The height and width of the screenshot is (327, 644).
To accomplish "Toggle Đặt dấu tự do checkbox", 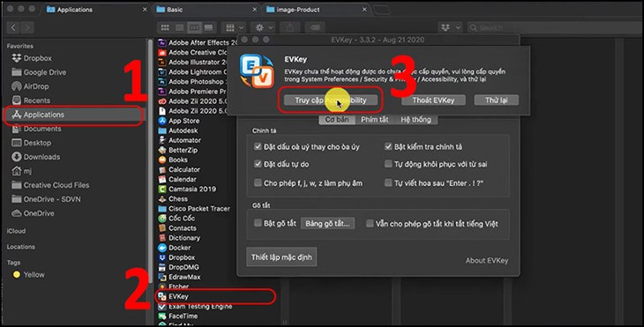I will point(258,164).
